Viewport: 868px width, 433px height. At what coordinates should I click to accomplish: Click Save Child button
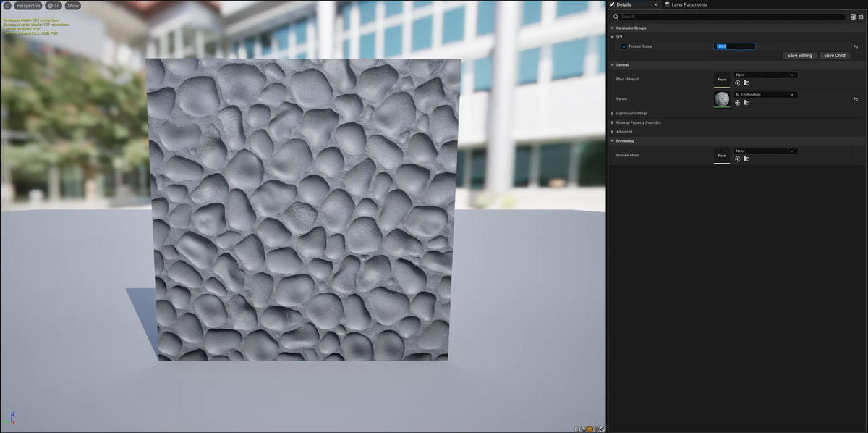[x=834, y=56]
